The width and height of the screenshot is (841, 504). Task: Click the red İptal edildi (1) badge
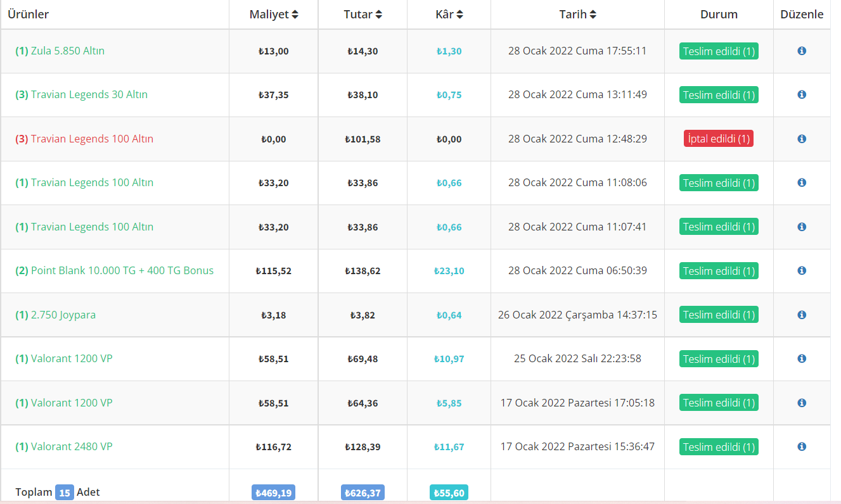pos(719,139)
